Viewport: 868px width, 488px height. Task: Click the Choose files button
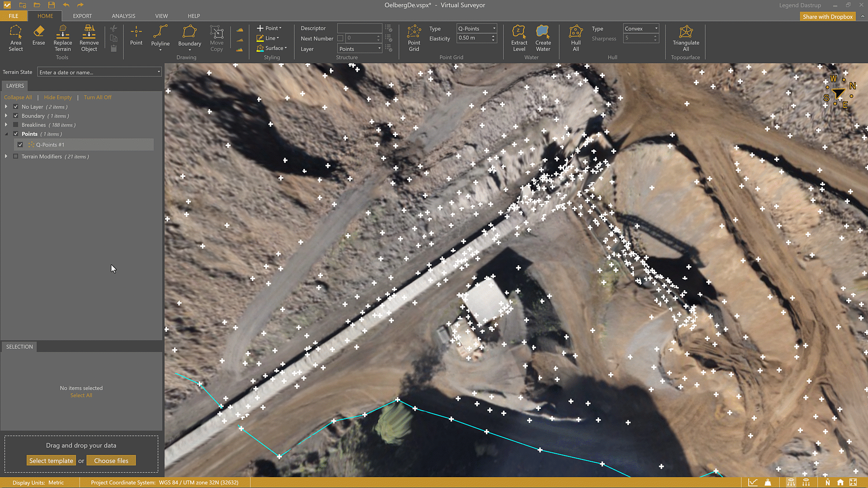[x=111, y=460]
